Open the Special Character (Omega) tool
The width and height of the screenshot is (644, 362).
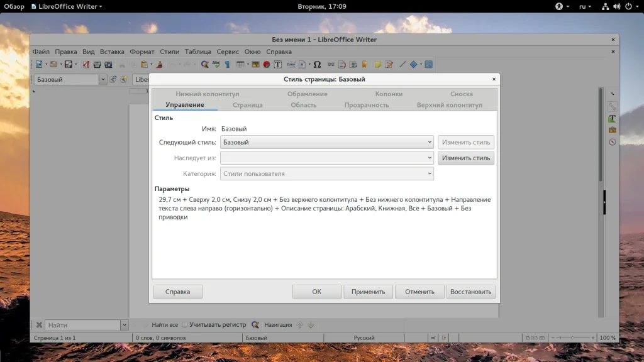point(317,64)
